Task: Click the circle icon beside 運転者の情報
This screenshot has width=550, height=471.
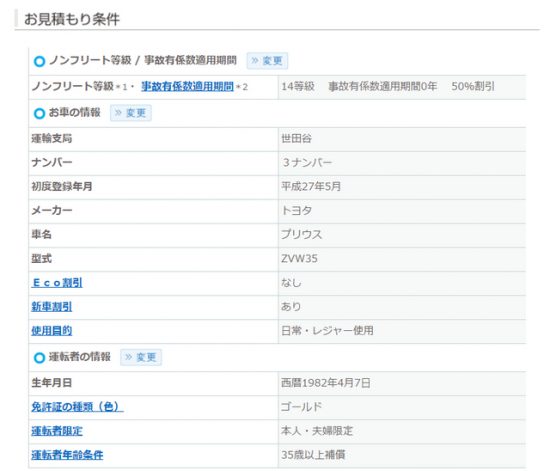Action: coord(39,358)
